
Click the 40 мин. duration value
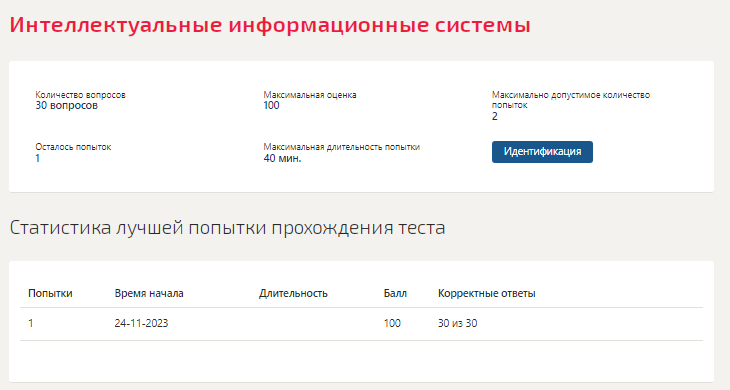282,158
